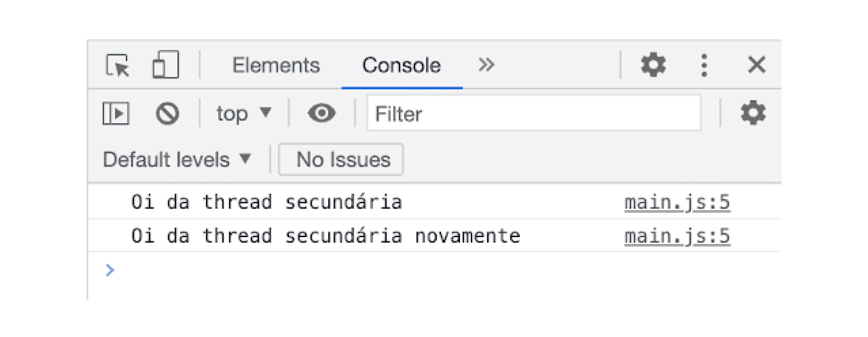Open main.js:5 link of first log
868x337 pixels.
click(x=677, y=202)
